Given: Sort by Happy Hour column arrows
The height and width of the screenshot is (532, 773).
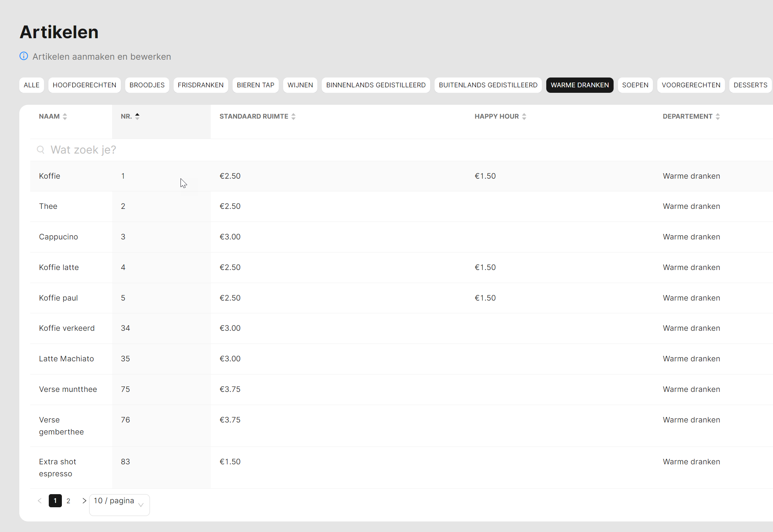Looking at the screenshot, I should [524, 116].
